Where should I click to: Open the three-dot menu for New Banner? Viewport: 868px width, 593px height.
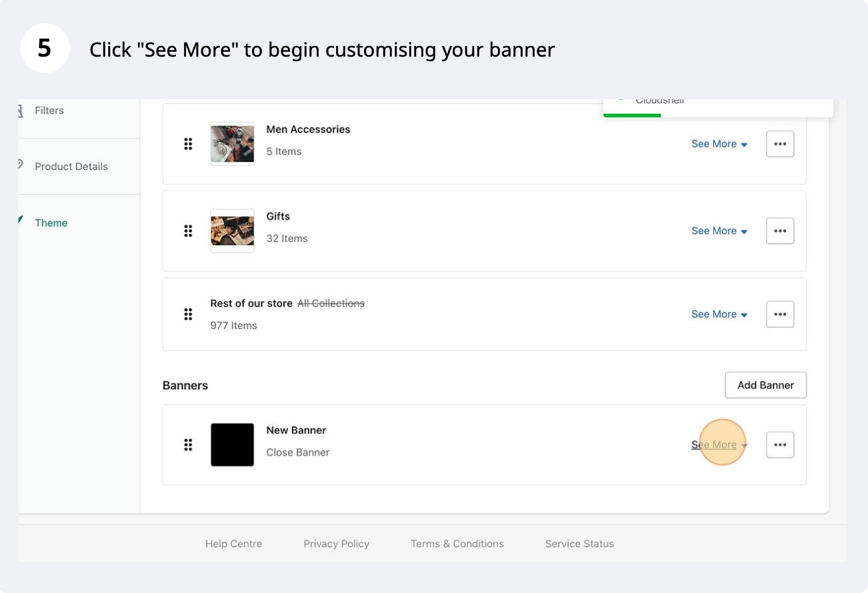pos(780,445)
